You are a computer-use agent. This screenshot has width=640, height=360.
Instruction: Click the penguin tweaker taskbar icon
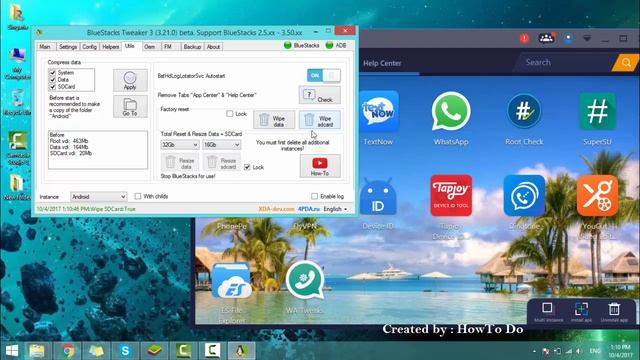pos(241,351)
